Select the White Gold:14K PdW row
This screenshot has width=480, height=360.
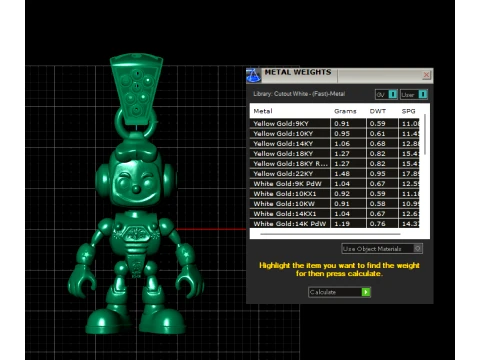(x=334, y=223)
